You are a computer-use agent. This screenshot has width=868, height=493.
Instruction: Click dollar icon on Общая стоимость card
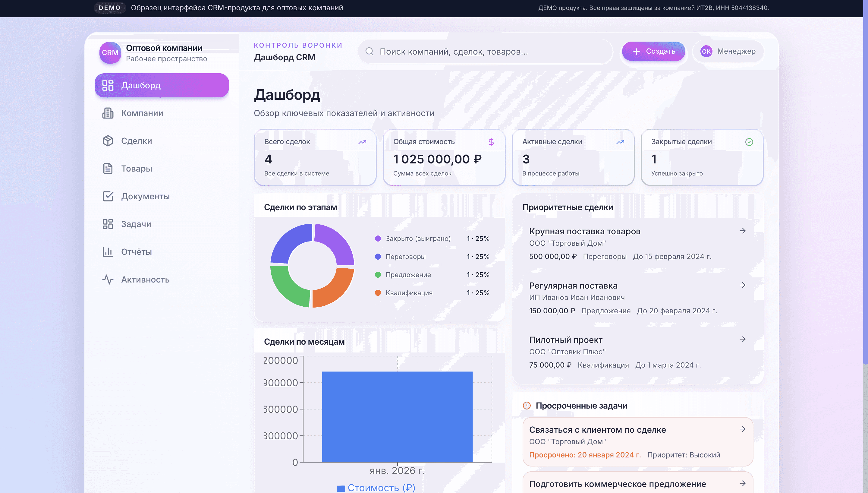pyautogui.click(x=491, y=142)
